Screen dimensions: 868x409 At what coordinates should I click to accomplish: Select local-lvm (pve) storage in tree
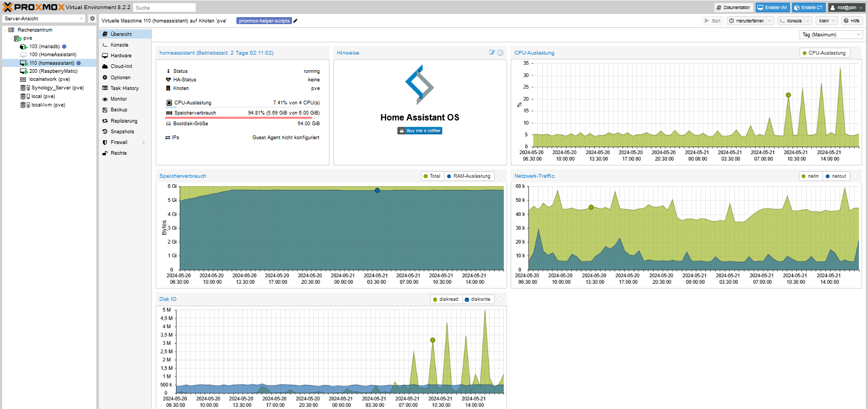48,105
